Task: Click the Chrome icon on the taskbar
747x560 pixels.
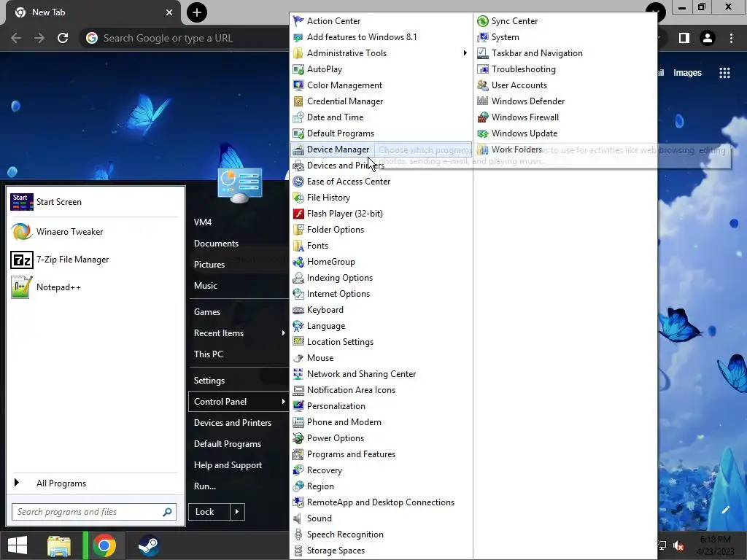Action: click(x=104, y=545)
